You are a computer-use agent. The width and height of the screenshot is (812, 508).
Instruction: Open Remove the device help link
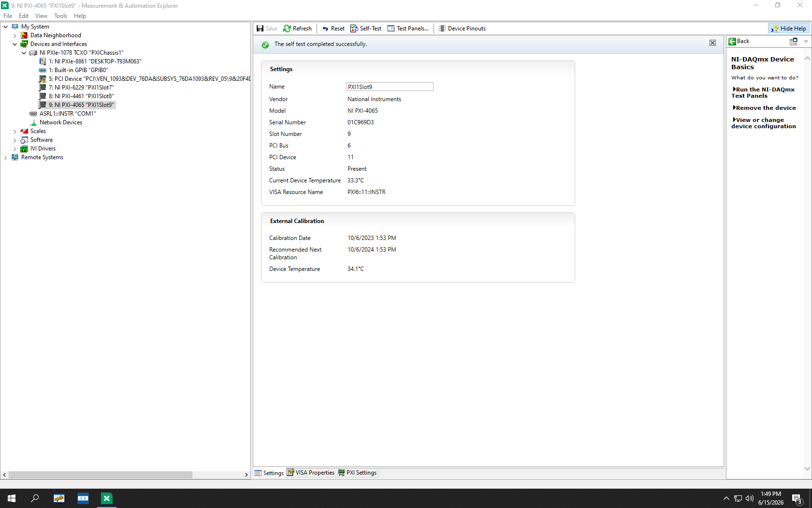(x=764, y=108)
